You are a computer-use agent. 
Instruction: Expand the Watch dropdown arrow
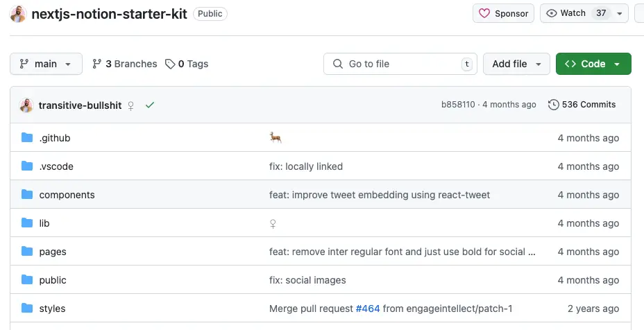tap(620, 14)
